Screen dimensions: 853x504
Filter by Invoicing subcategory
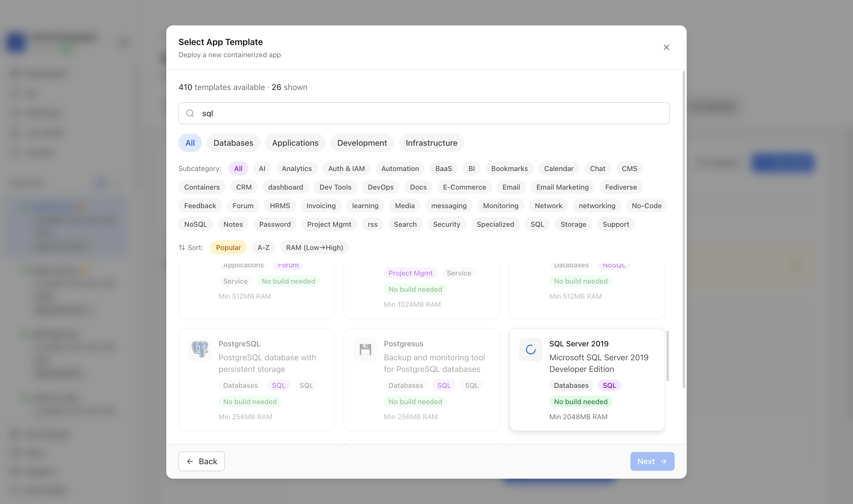321,206
